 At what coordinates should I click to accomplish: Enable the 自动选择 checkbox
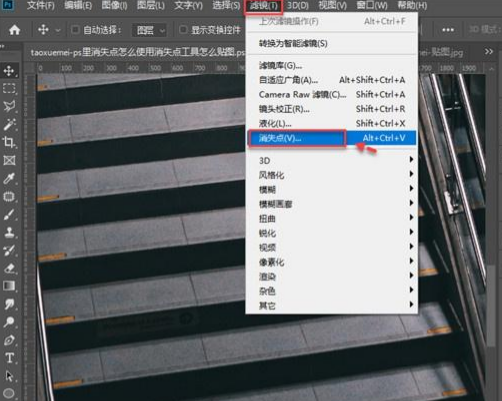point(75,30)
